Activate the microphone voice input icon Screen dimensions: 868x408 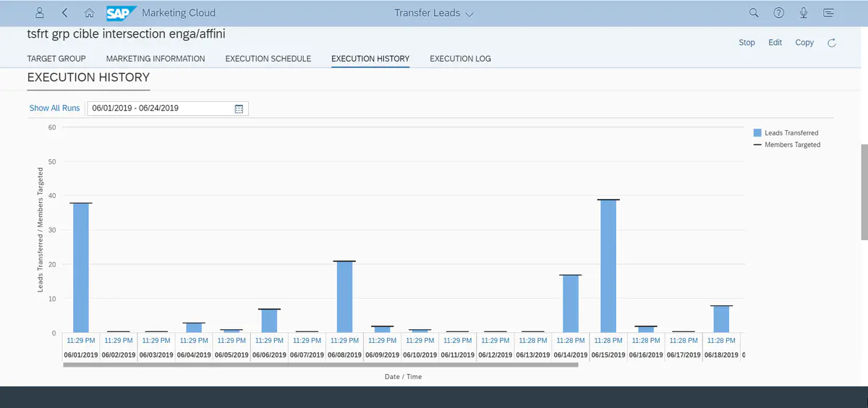point(804,13)
